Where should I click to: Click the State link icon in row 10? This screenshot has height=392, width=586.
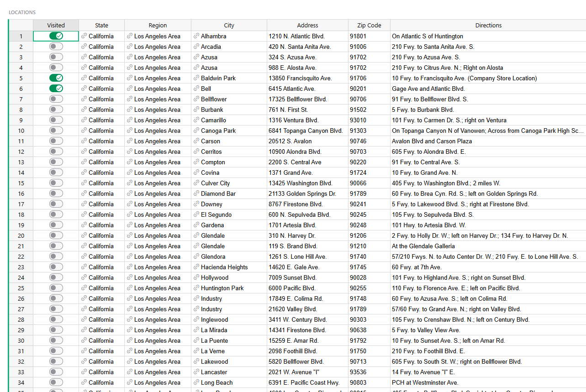point(84,131)
